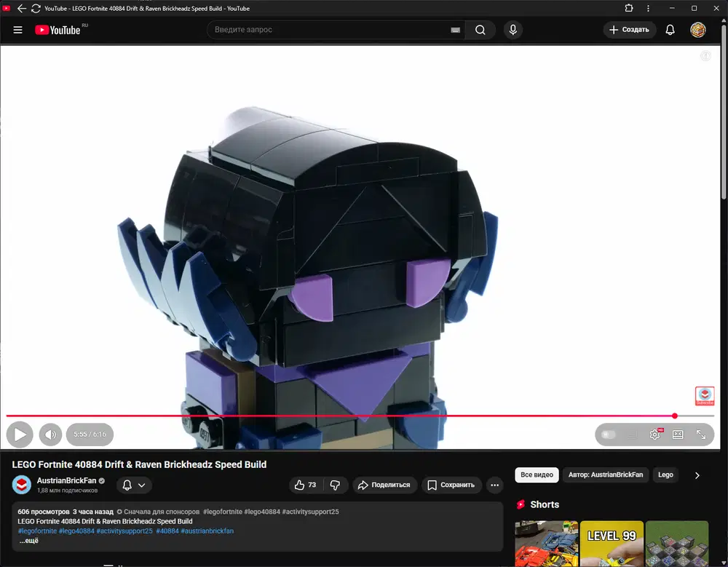This screenshot has height=567, width=728.
Task: Click the progress bar scrubber handle
Action: [x=674, y=416]
